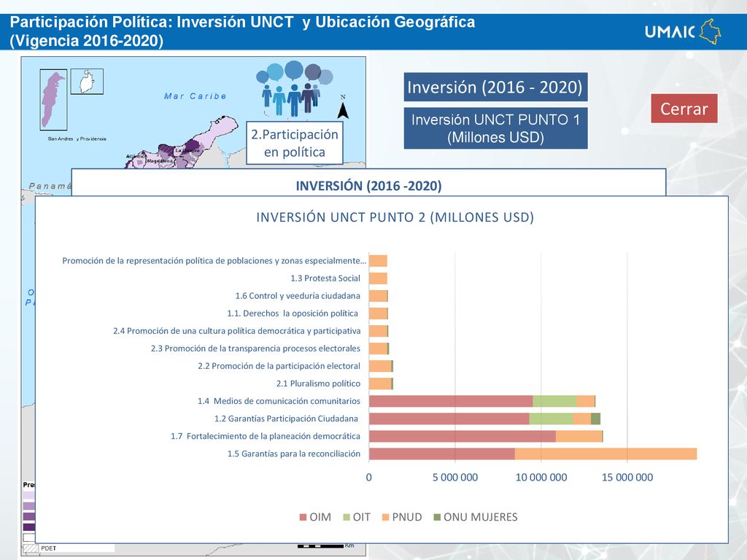Screen dimensions: 747x560
Task: Select the OIT segment of bar 1.4
Action: pos(554,401)
